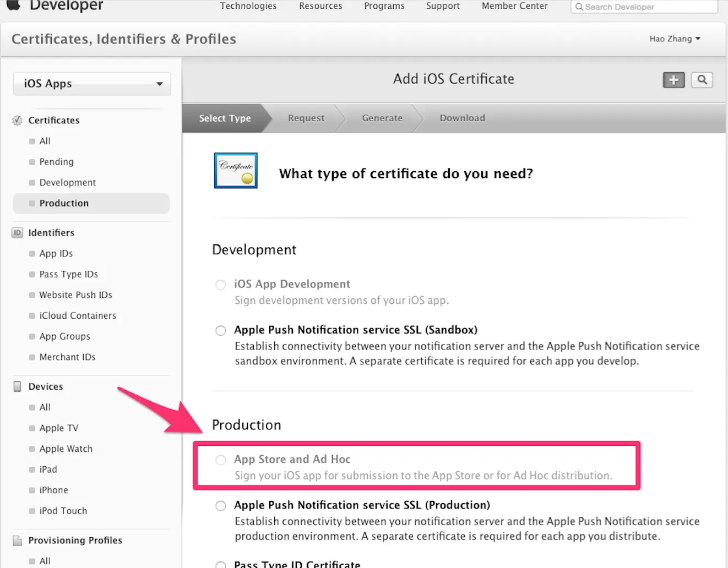Open Production certificates list
The height and width of the screenshot is (568, 728).
(x=91, y=203)
